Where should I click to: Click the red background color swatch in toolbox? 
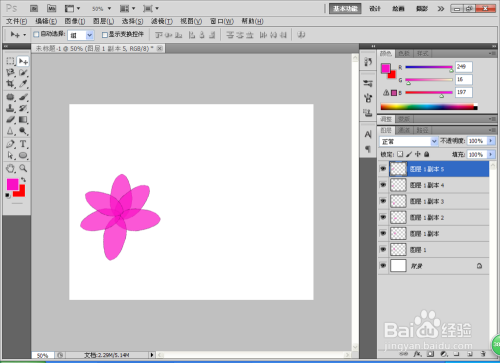point(21,192)
